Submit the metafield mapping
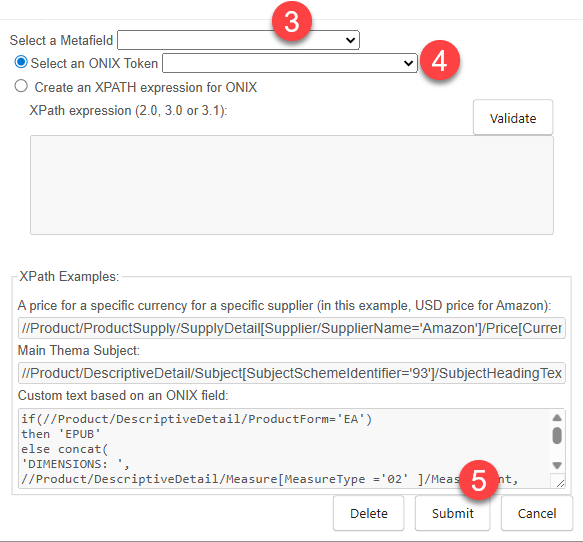583x542 pixels. point(452,513)
